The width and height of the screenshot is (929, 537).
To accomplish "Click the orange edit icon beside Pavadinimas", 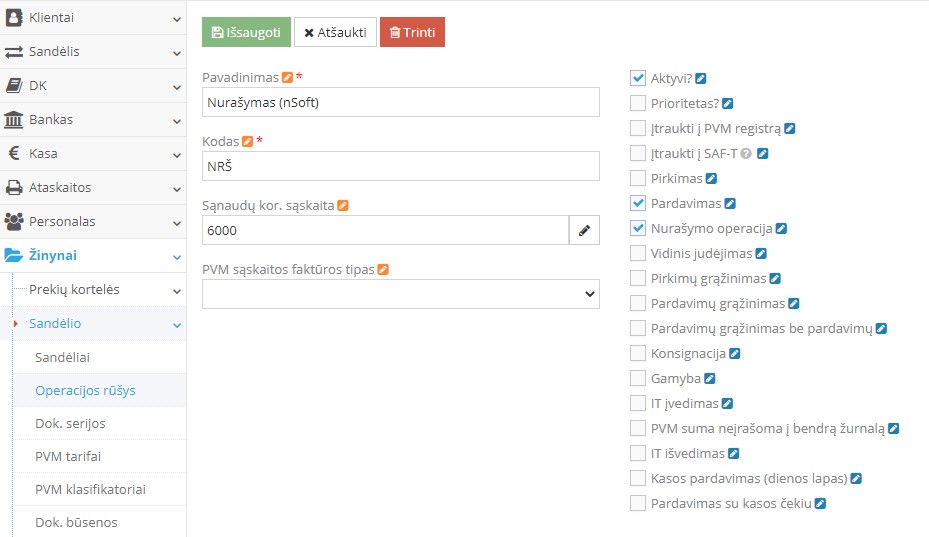I will point(288,77).
